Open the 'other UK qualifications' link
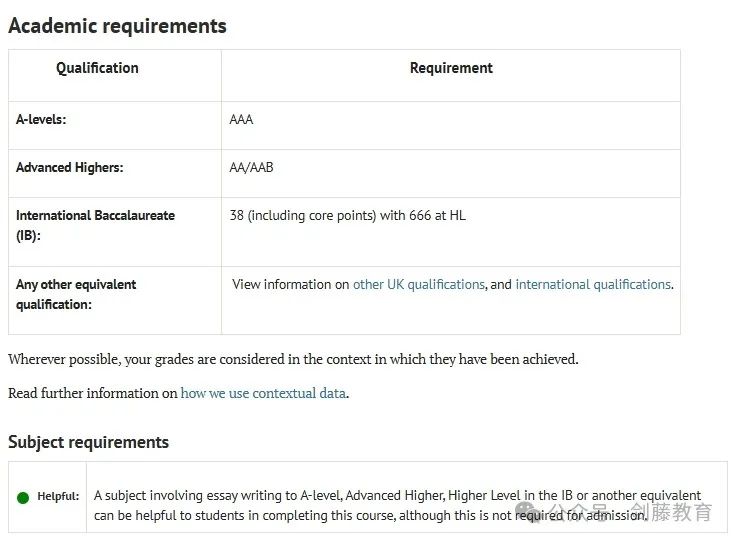 [418, 284]
